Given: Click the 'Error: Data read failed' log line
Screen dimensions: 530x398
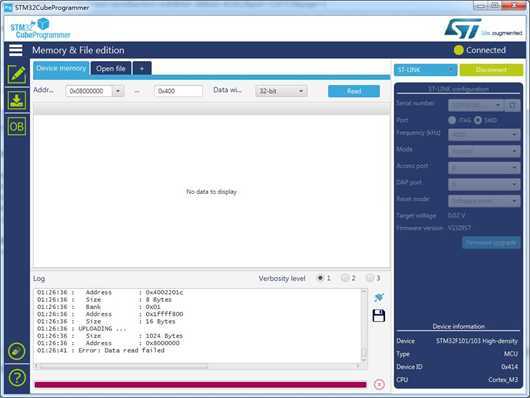Looking at the screenshot, I should (x=101, y=350).
